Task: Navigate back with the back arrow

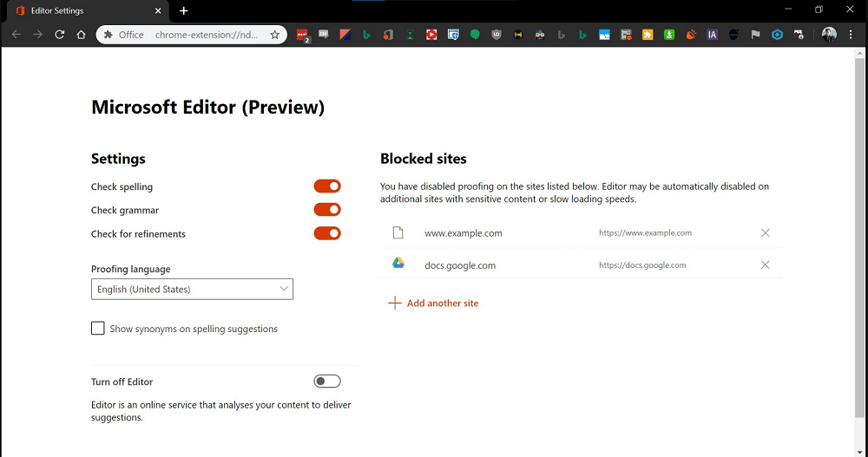Action: point(16,35)
